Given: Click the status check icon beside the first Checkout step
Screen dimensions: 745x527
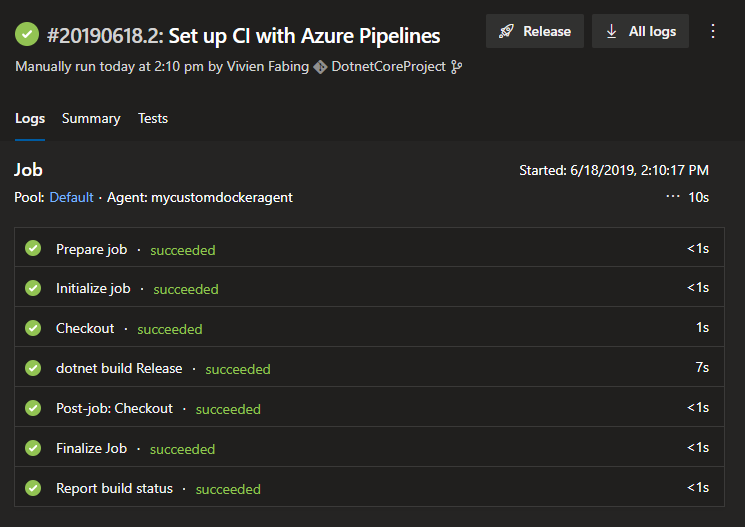Looking at the screenshot, I should 33,328.
